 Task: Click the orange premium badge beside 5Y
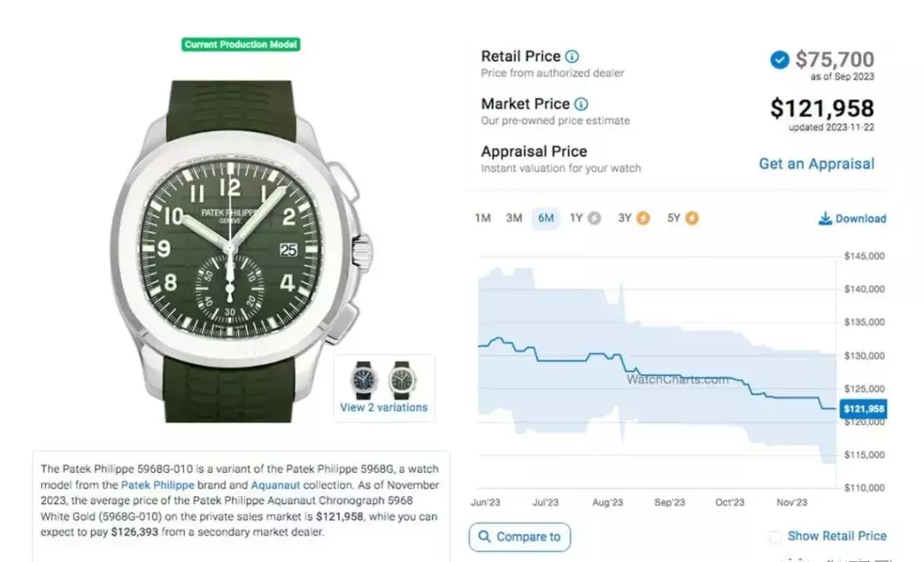pyautogui.click(x=692, y=219)
